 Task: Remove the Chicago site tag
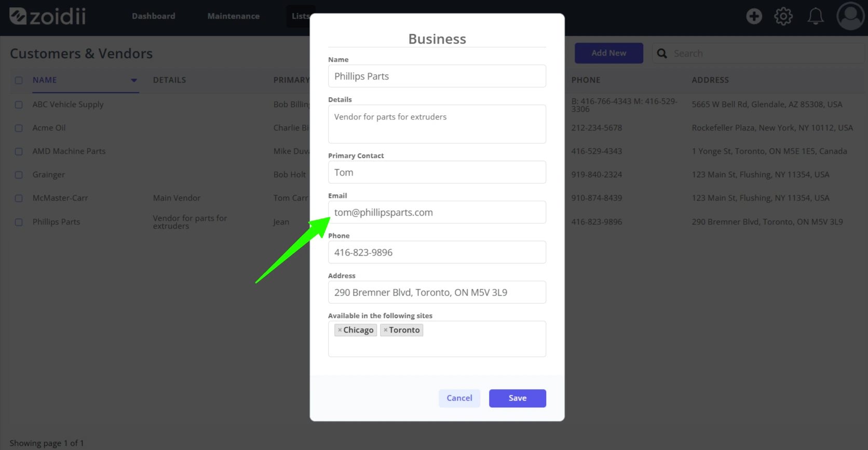click(340, 330)
